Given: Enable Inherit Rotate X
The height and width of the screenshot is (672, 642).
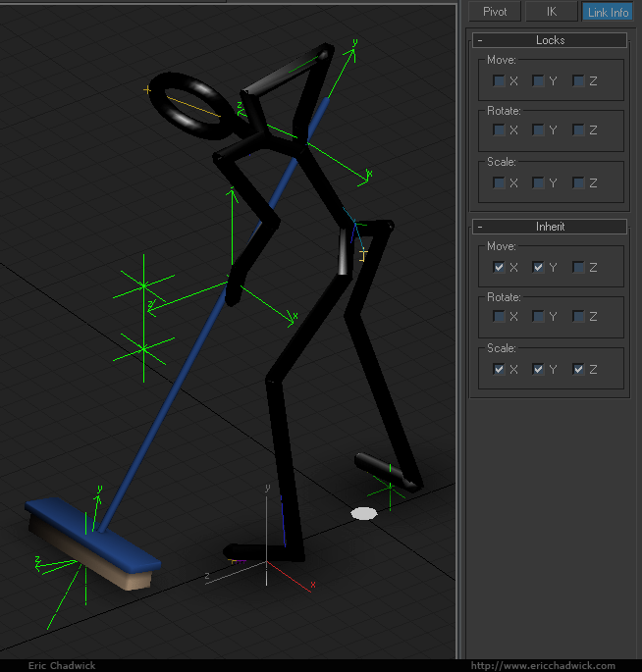Looking at the screenshot, I should click(499, 316).
